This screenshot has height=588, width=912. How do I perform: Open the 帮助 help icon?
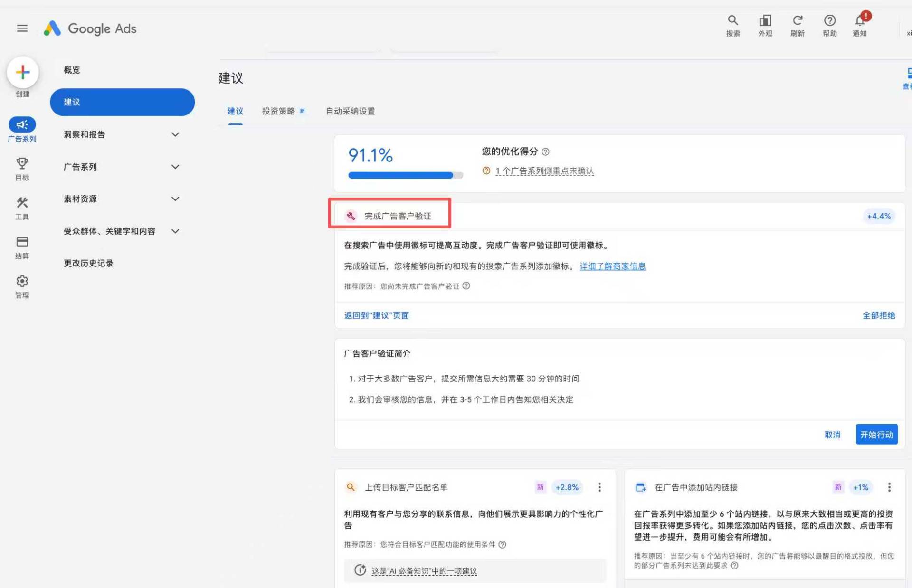829,26
